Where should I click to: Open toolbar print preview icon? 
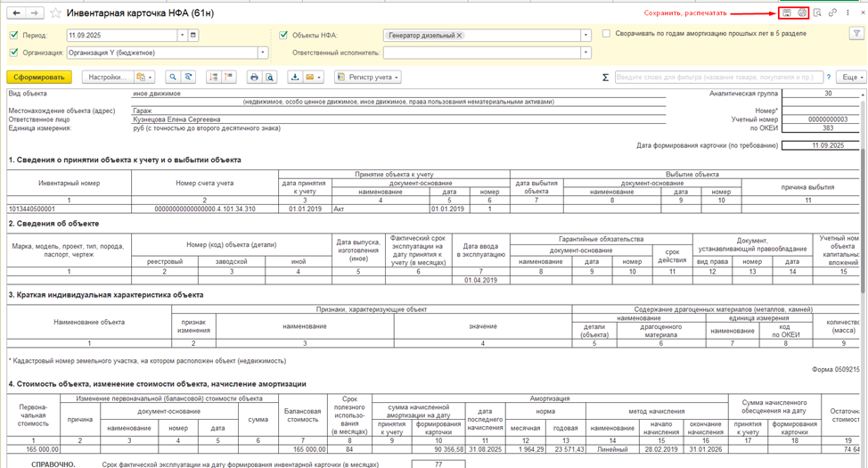(270, 77)
